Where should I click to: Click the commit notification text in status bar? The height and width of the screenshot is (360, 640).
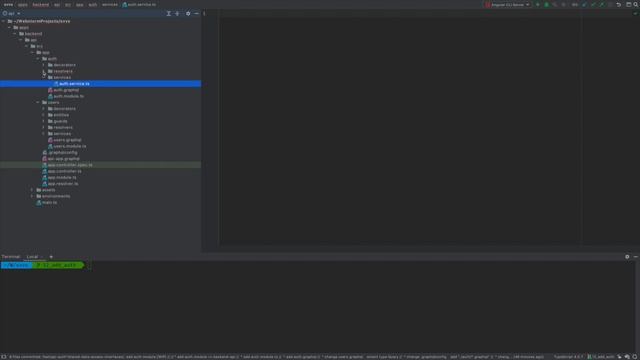(276, 357)
